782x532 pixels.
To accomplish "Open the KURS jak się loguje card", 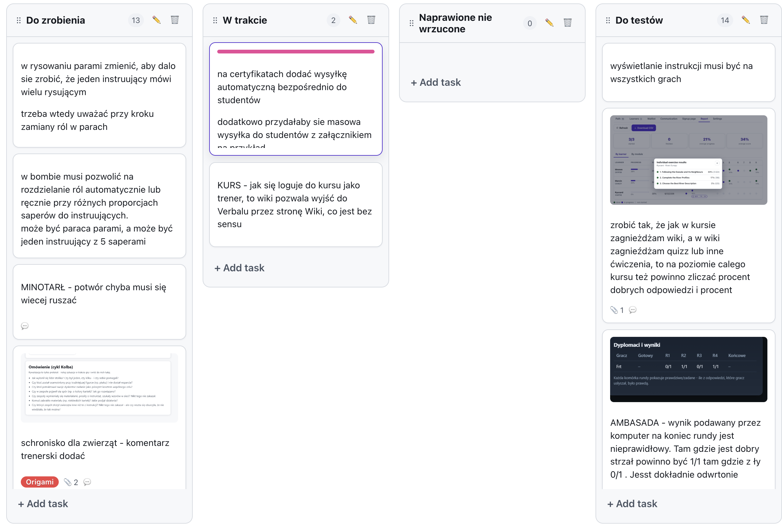I will 296,204.
